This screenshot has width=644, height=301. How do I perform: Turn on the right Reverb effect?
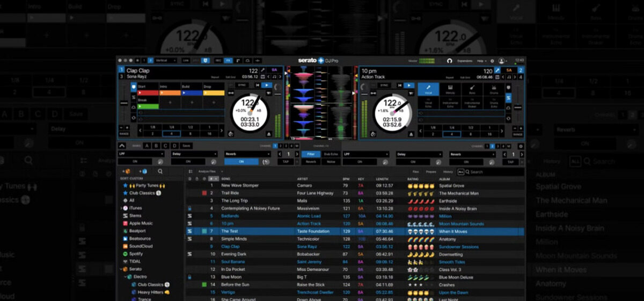(466, 161)
